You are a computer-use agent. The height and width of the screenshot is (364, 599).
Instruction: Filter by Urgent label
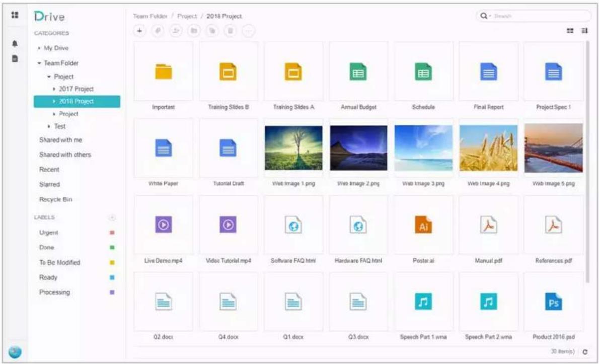48,233
